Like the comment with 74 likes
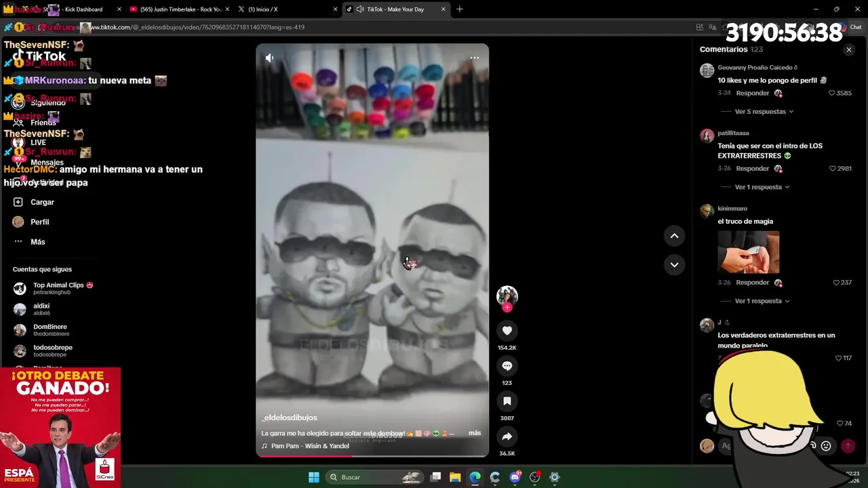Screen dimensions: 868x488 pos(840,424)
